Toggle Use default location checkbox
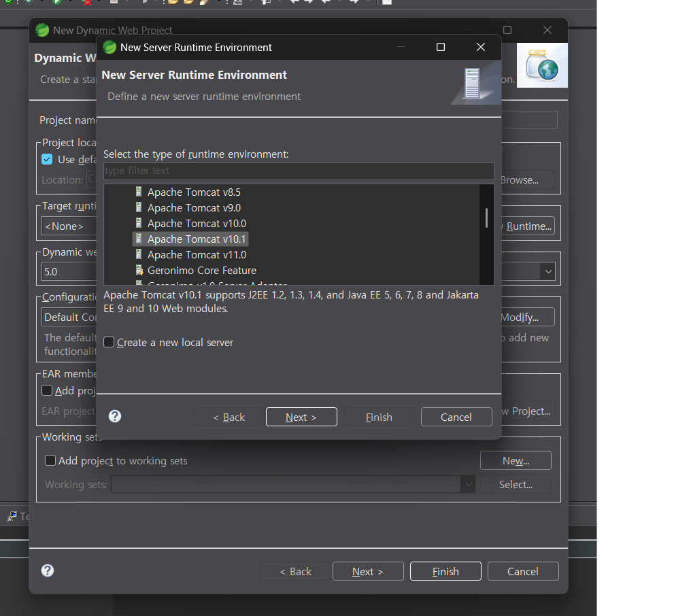The width and height of the screenshot is (674, 616). [47, 159]
